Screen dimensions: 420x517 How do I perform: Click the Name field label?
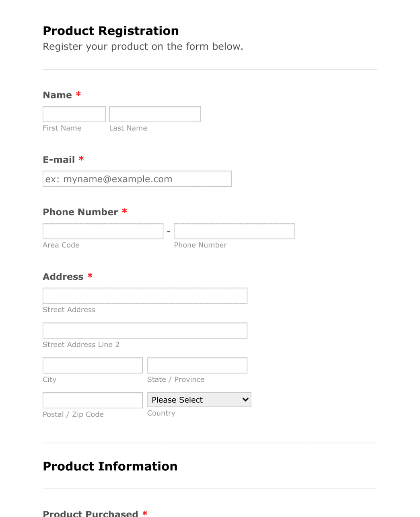point(58,95)
